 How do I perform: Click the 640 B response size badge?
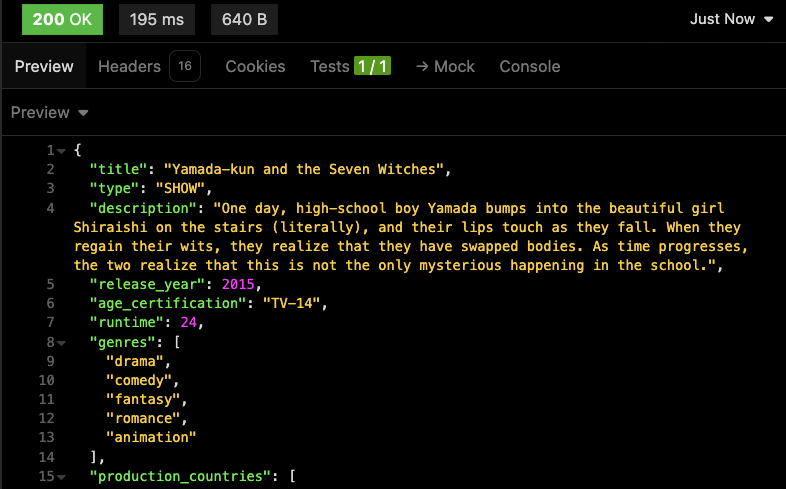[x=244, y=20]
